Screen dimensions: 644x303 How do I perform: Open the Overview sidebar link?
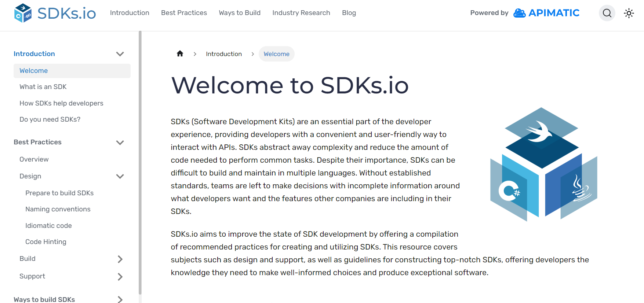pos(34,159)
